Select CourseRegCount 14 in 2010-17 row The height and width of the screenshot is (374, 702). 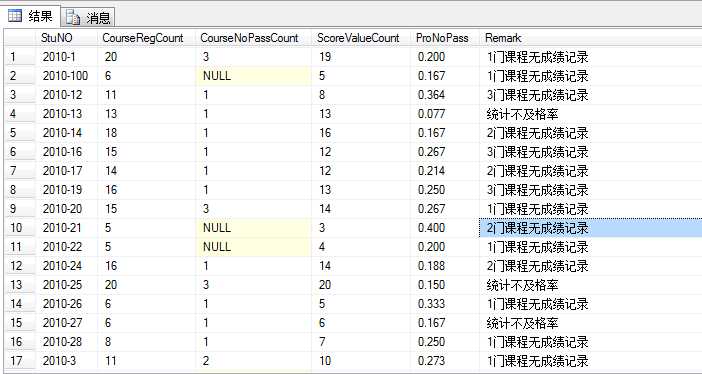tap(147, 171)
